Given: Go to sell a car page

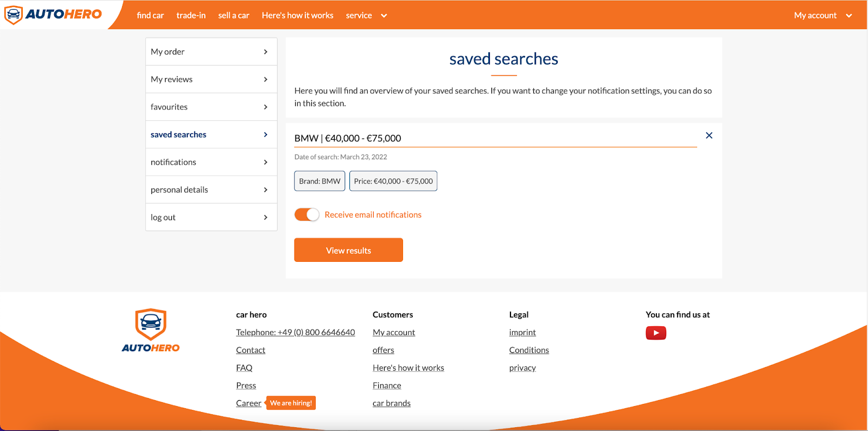Looking at the screenshot, I should [x=234, y=15].
